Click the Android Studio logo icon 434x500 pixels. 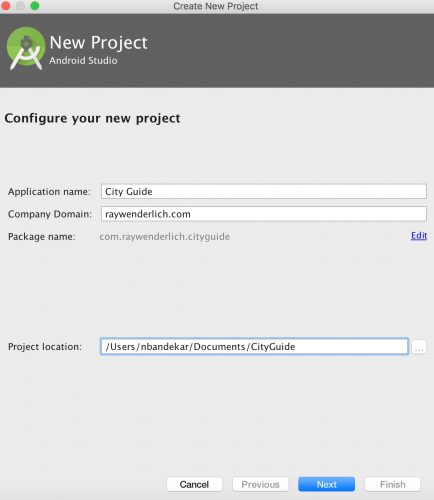pos(26,48)
